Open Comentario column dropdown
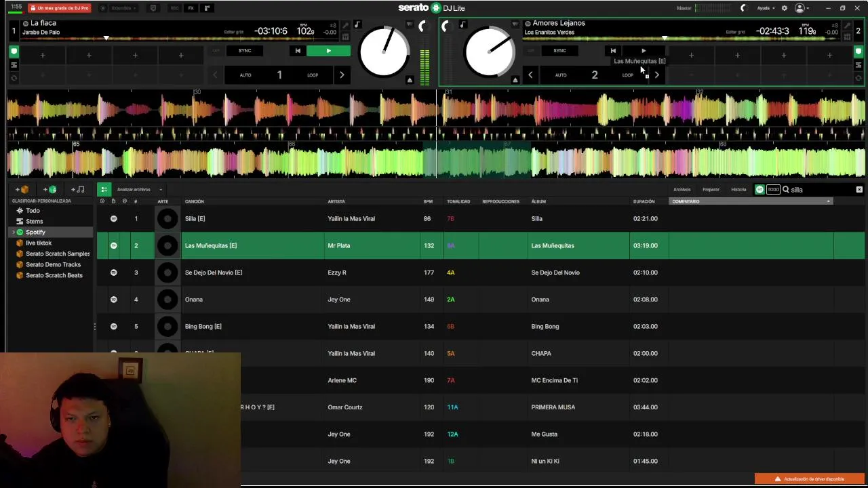This screenshot has width=868, height=488. (x=828, y=201)
